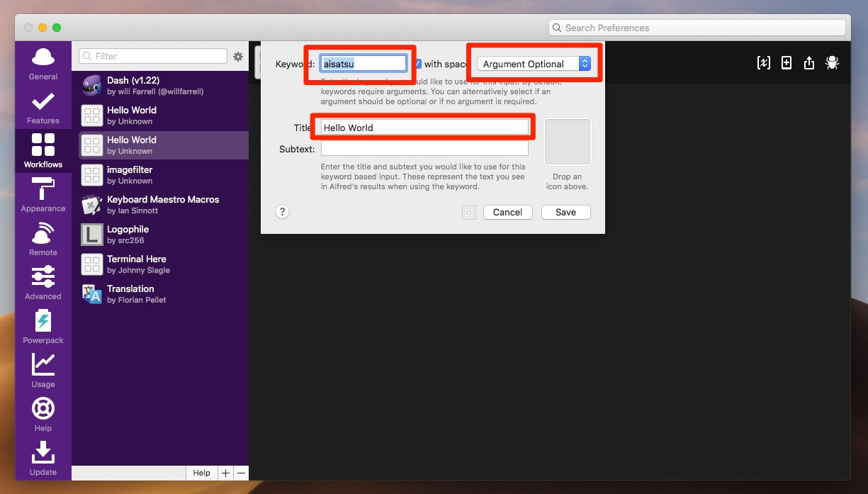The height and width of the screenshot is (494, 868).
Task: Add a new workflow with plus button
Action: click(x=225, y=473)
